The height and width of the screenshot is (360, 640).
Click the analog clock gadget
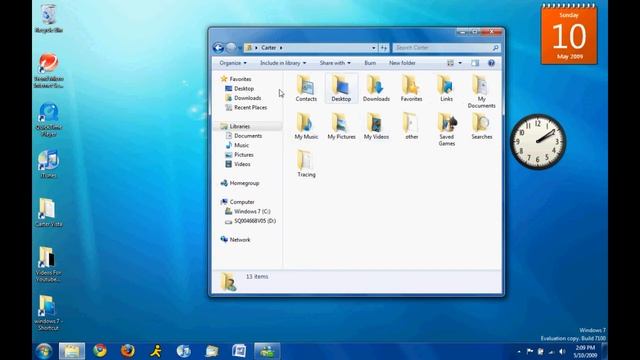538,142
